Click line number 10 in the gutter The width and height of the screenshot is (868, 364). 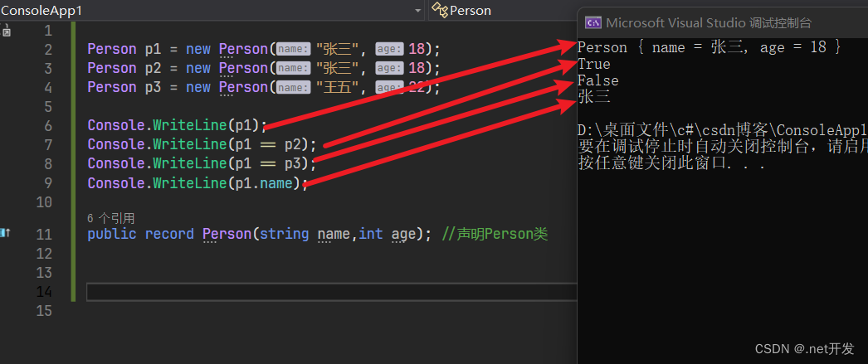44,202
